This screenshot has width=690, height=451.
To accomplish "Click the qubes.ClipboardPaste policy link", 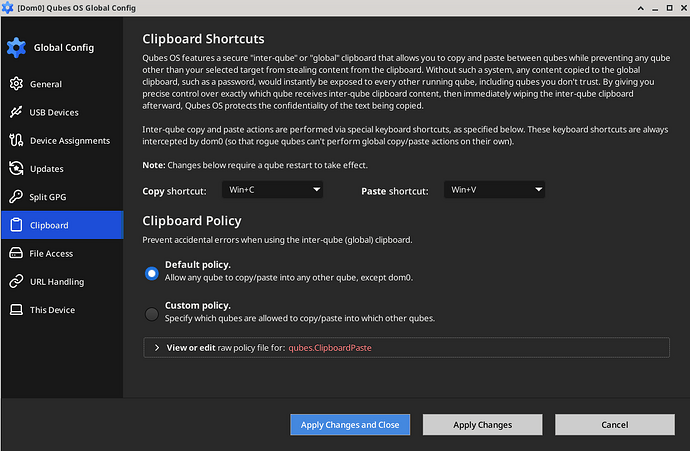I will (x=330, y=348).
